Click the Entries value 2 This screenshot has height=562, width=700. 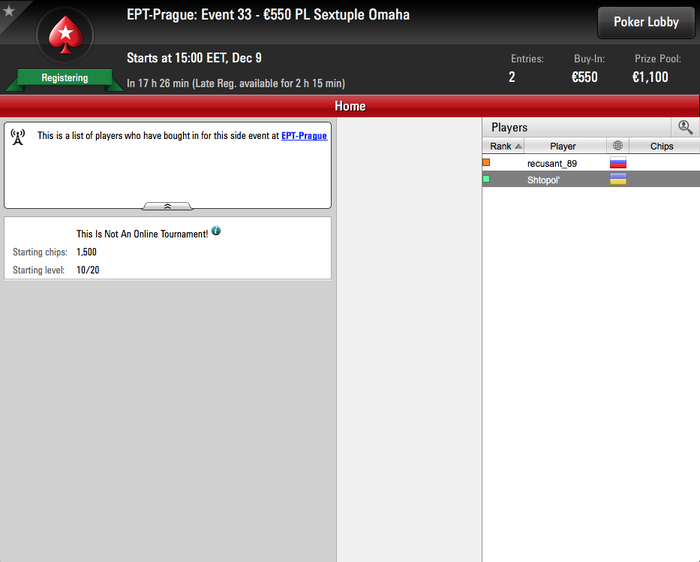(512, 77)
